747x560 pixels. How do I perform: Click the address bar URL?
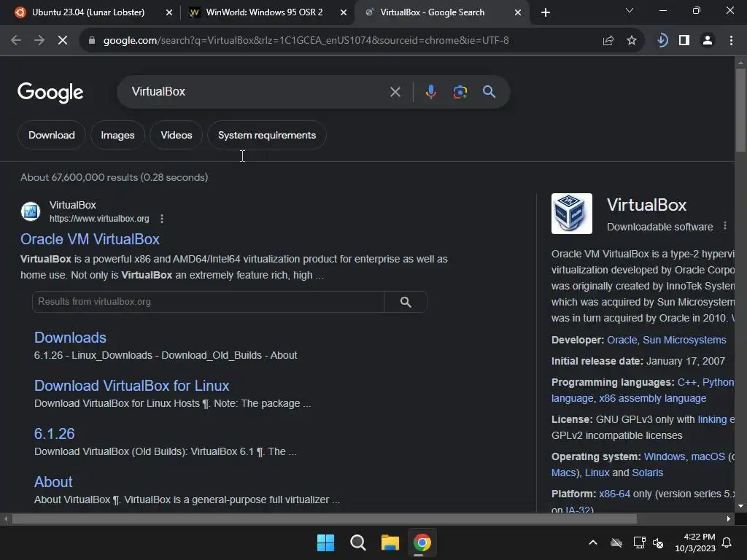(x=306, y=41)
